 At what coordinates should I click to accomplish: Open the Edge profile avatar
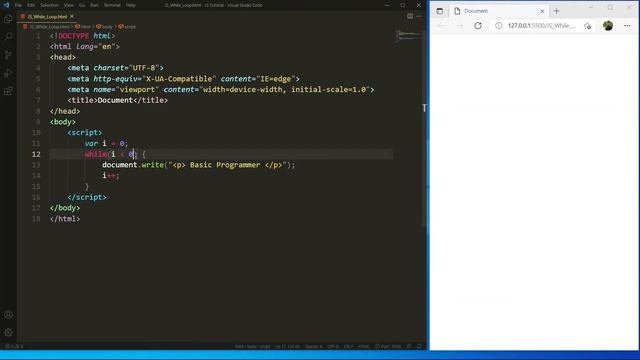[x=608, y=26]
